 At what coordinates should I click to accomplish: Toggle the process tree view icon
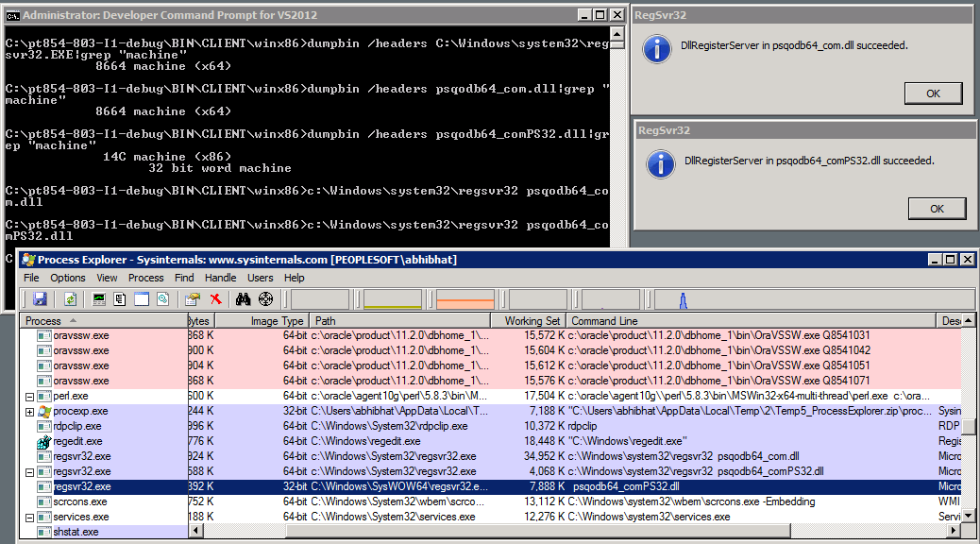point(120,298)
